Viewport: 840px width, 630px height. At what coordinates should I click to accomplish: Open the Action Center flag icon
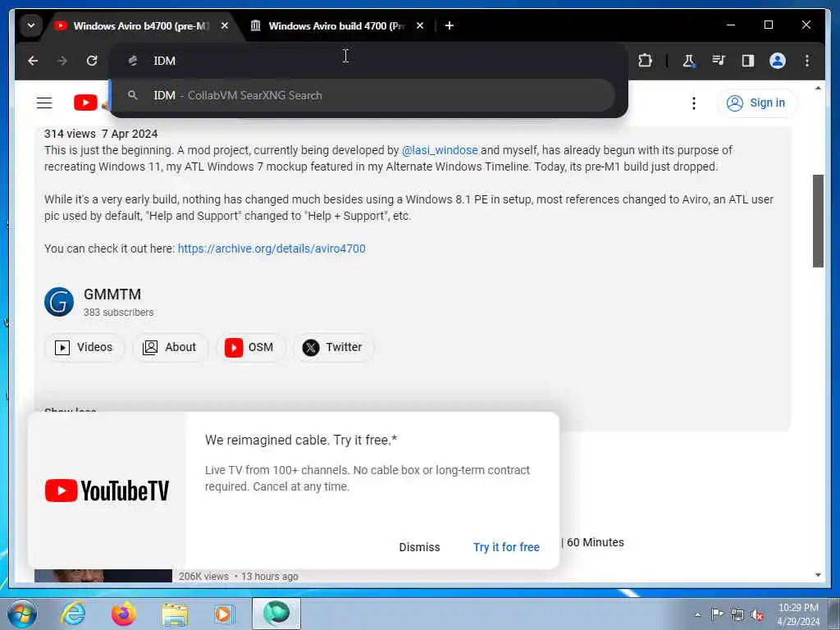click(717, 614)
